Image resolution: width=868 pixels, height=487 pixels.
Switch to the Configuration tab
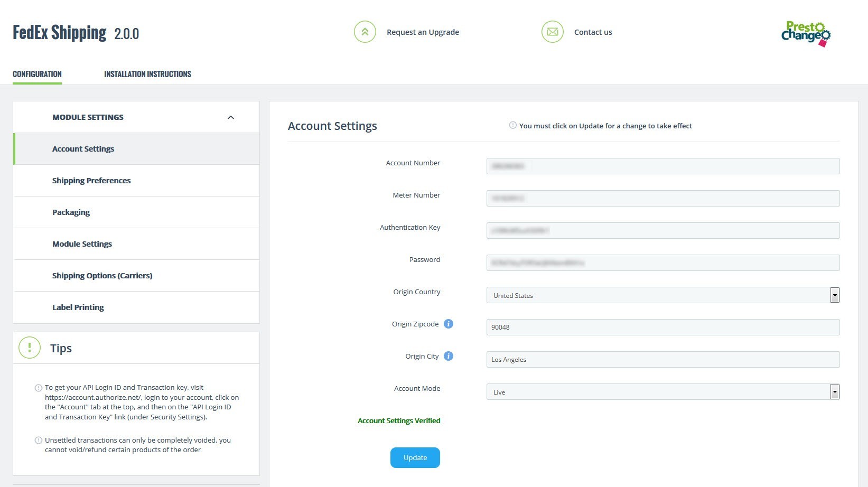point(37,74)
